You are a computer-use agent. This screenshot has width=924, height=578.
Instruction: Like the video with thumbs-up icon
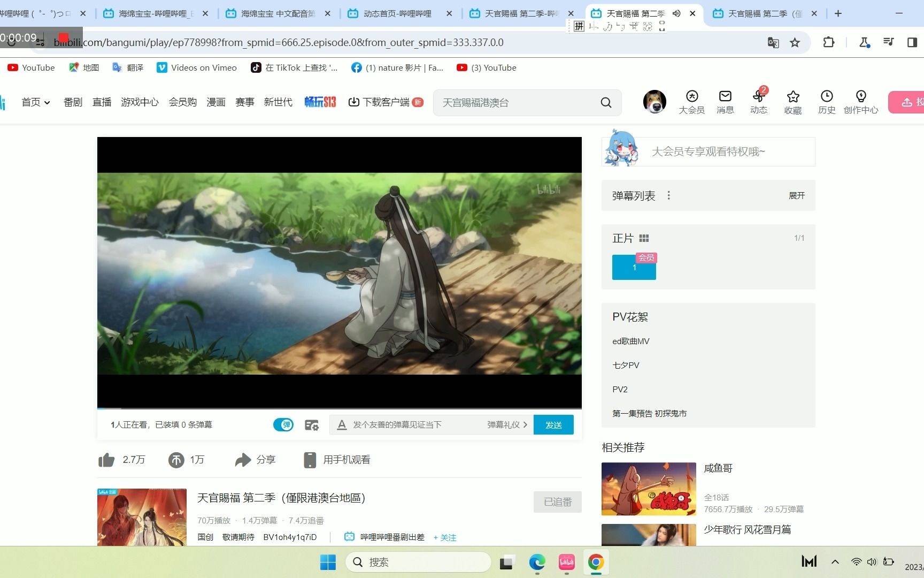click(x=106, y=460)
